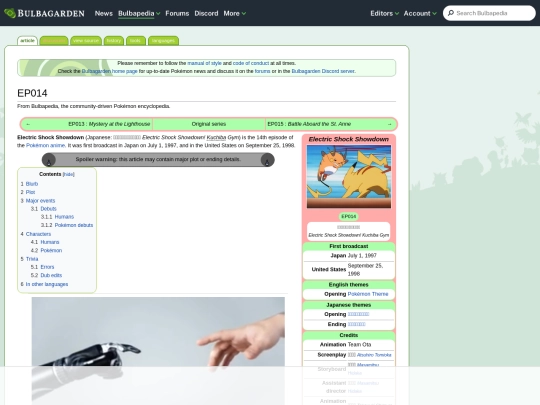This screenshot has height=405, width=540.
Task: Open the languages tab
Action: click(x=163, y=41)
